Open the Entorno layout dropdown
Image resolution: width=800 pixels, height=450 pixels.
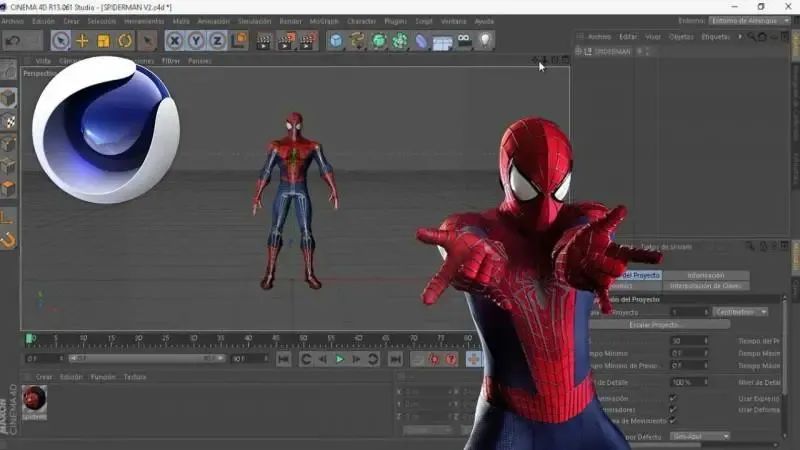click(x=749, y=21)
